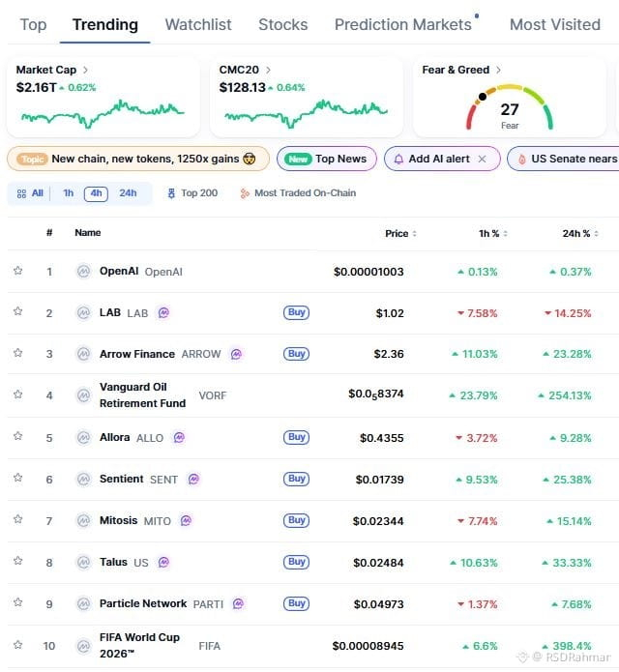Screen dimensions: 619x672
Task: Sort by the 24h % column
Action: click(x=580, y=234)
